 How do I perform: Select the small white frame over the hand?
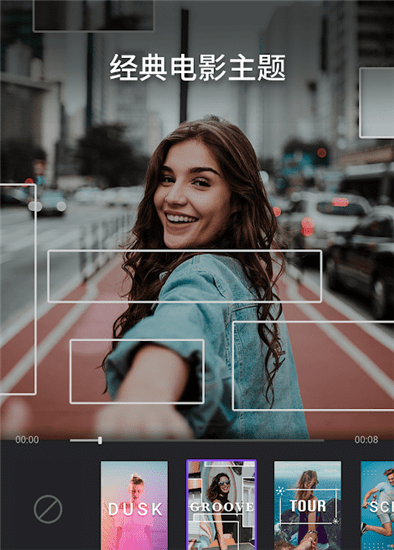(137, 371)
